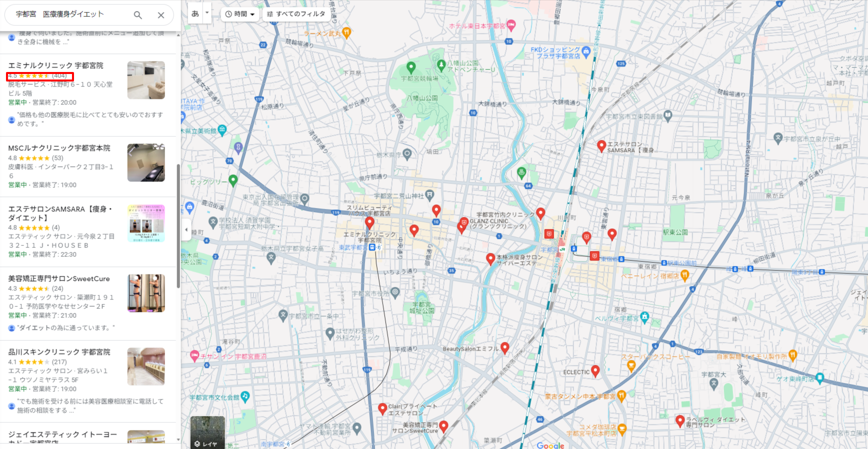Click コメダ珈琲店 cafe marker
This screenshot has height=449, width=868.
(622, 429)
